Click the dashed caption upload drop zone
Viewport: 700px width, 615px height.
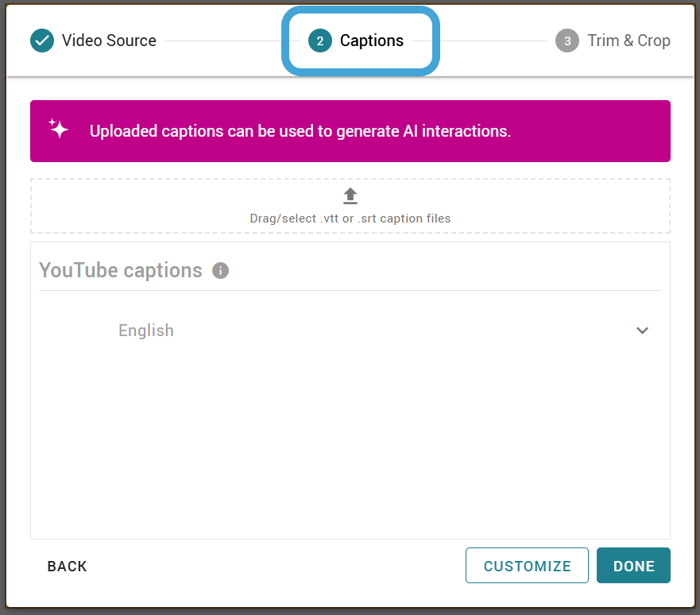point(350,206)
